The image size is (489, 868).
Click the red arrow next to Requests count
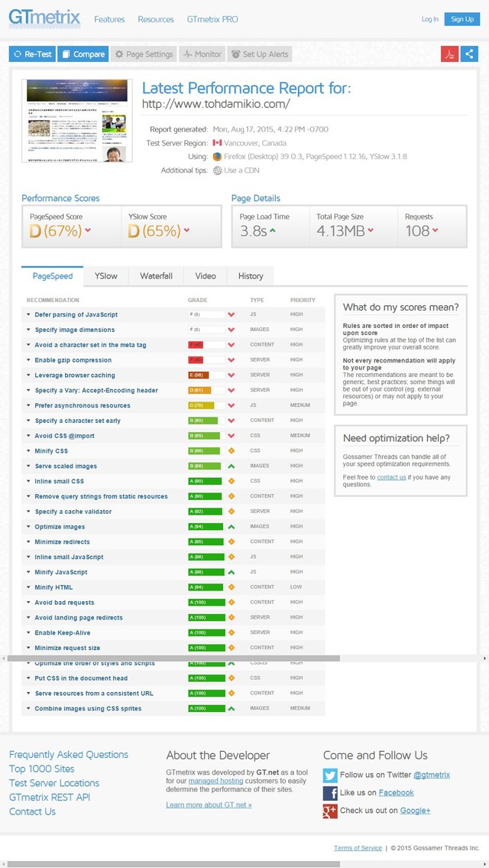pyautogui.click(x=436, y=230)
